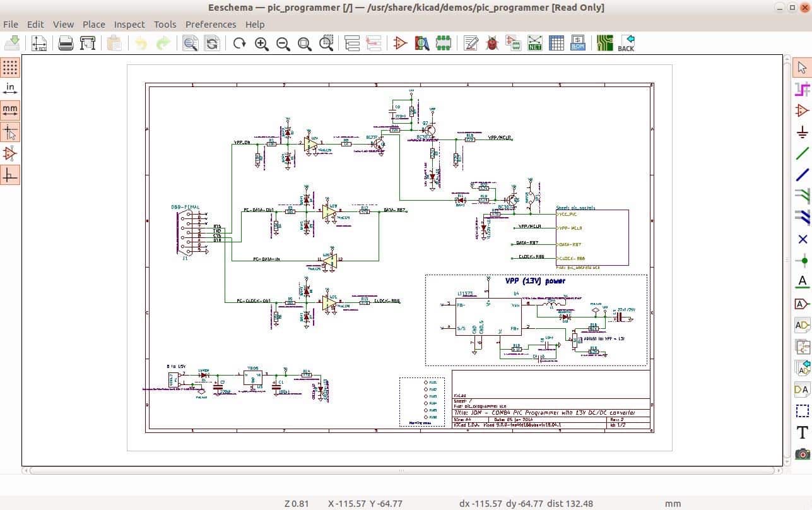Open the Inspect menu
This screenshot has height=510, width=812.
click(129, 24)
